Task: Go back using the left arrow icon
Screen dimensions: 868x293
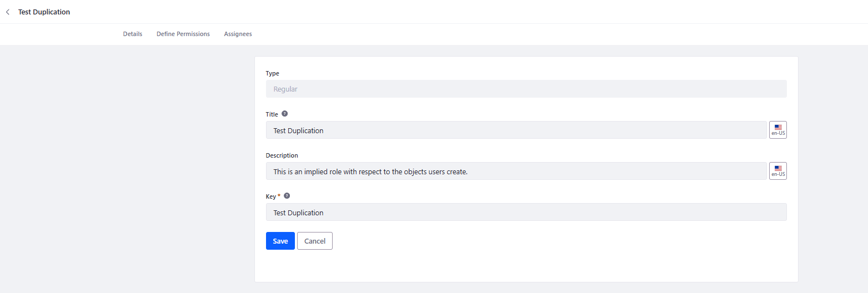Action: pyautogui.click(x=7, y=12)
